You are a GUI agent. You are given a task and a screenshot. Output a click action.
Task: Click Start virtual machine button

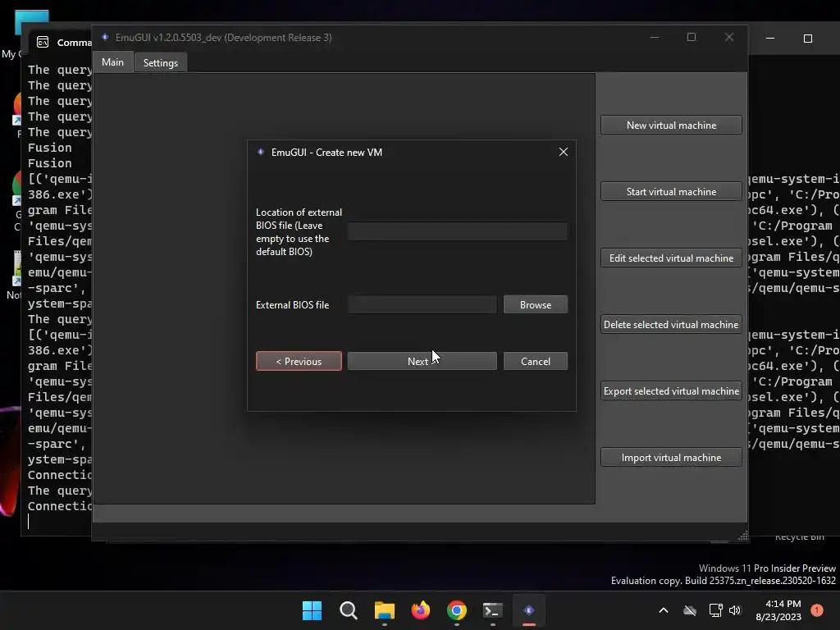click(x=671, y=191)
